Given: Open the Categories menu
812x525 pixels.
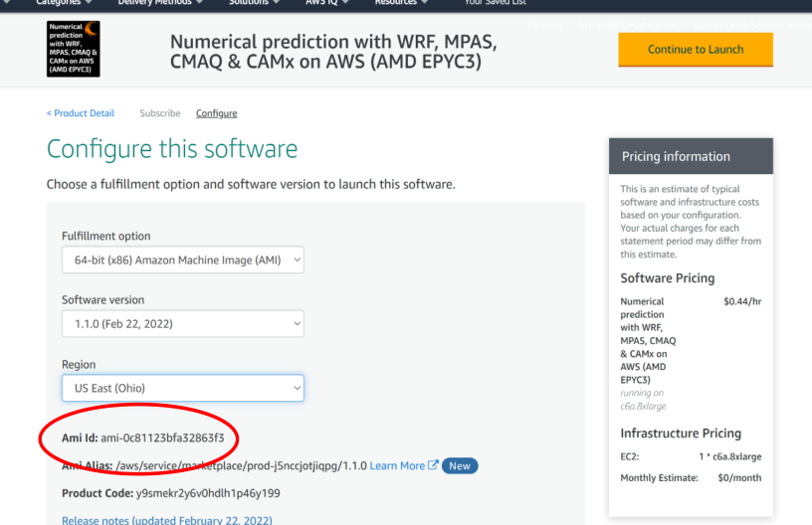Looking at the screenshot, I should [x=64, y=3].
